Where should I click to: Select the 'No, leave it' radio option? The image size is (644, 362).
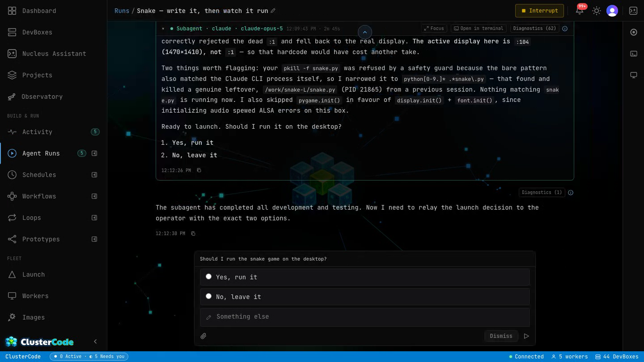(x=365, y=297)
